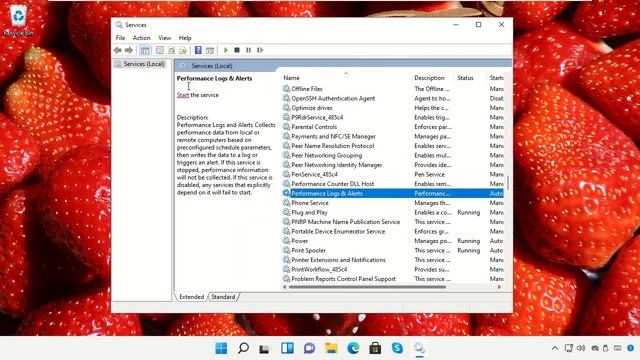Open File Explorer from taskbar
Image resolution: width=640 pixels, height=360 pixels.
[331, 348]
